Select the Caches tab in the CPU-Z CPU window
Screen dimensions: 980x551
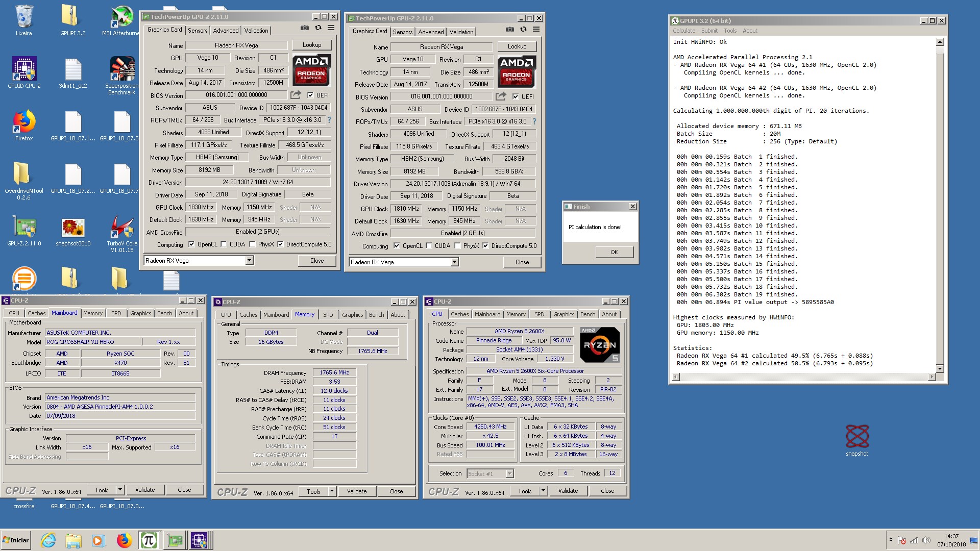tap(459, 314)
